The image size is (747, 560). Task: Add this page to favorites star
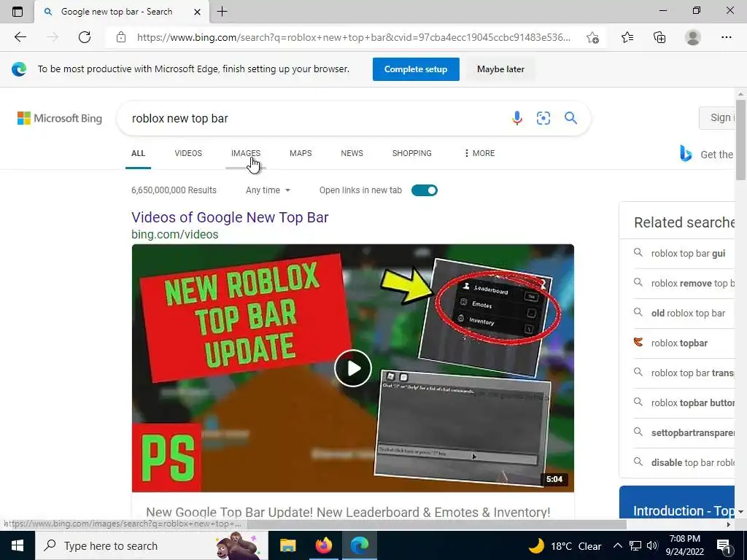(x=592, y=37)
